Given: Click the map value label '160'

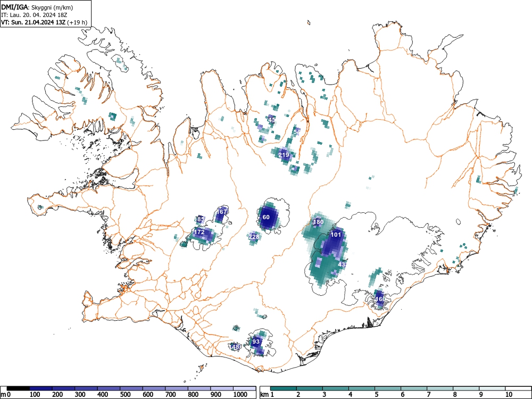Looking at the screenshot, I should [381, 299].
